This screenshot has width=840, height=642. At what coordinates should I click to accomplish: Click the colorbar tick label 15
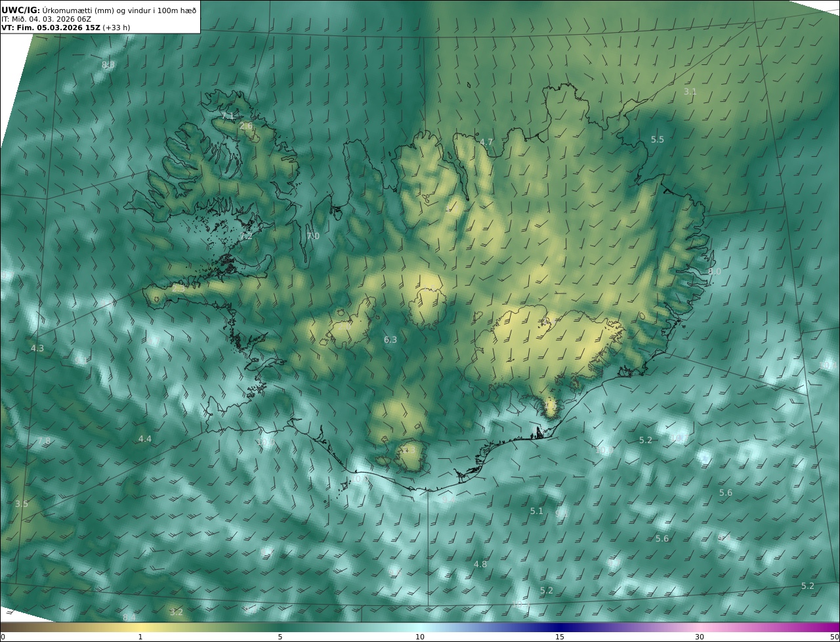[x=560, y=637]
